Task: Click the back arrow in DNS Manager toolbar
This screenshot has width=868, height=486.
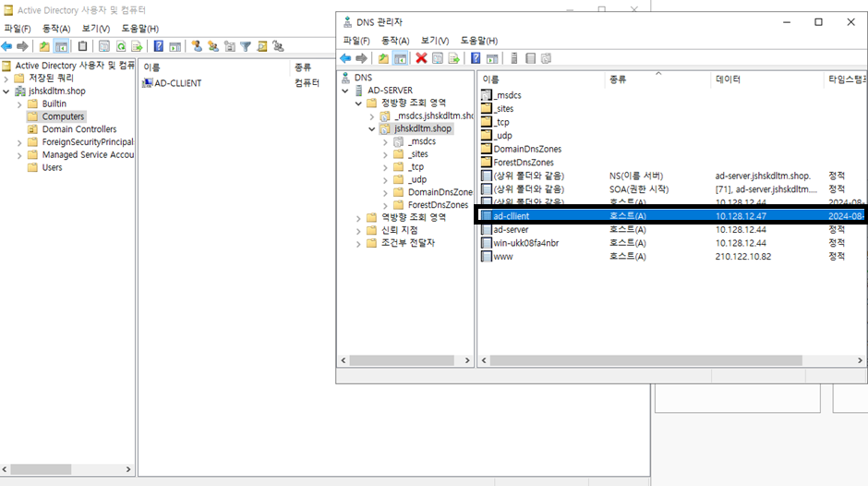Action: [345, 58]
